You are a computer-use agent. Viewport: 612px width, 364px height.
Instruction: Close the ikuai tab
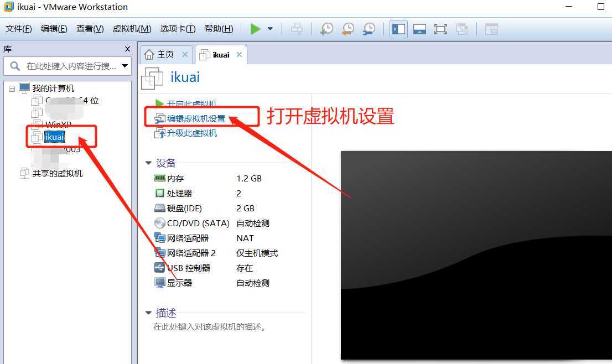tap(239, 55)
